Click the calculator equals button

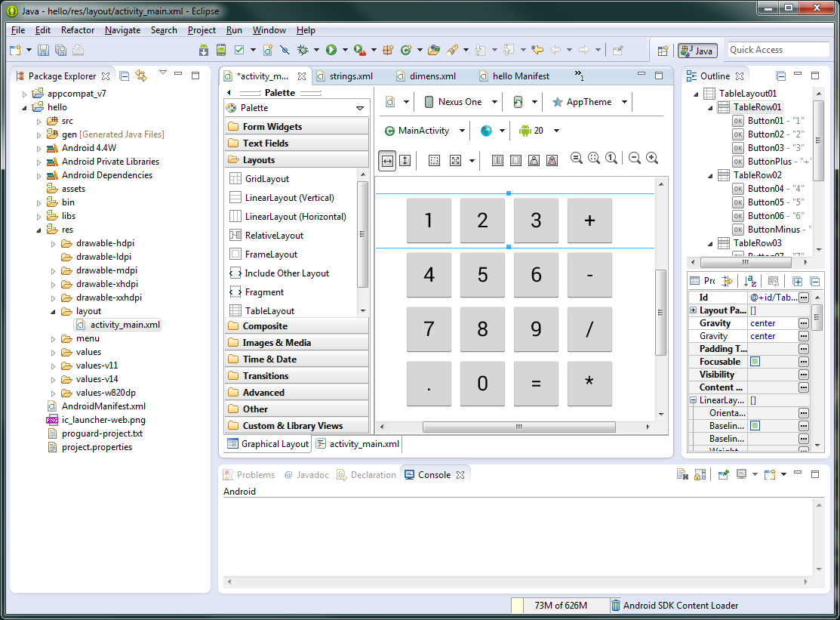(x=536, y=383)
